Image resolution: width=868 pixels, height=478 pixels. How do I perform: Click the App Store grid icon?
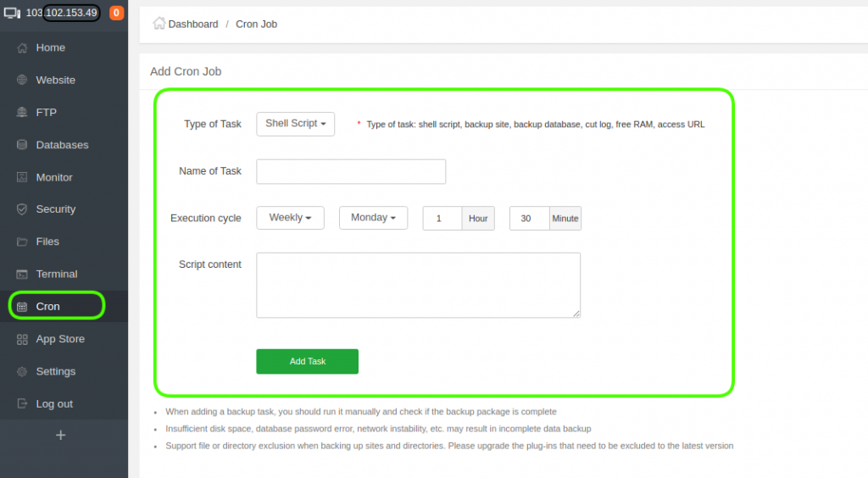pyautogui.click(x=22, y=339)
